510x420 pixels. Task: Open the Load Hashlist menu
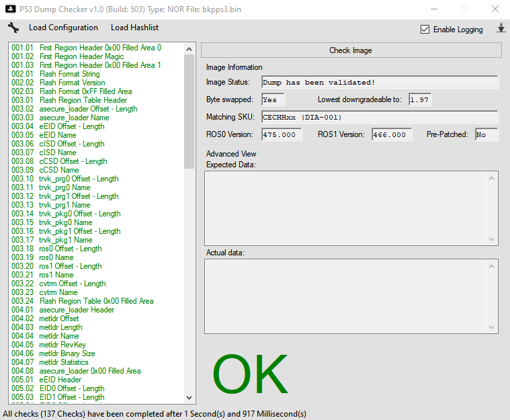(x=134, y=28)
